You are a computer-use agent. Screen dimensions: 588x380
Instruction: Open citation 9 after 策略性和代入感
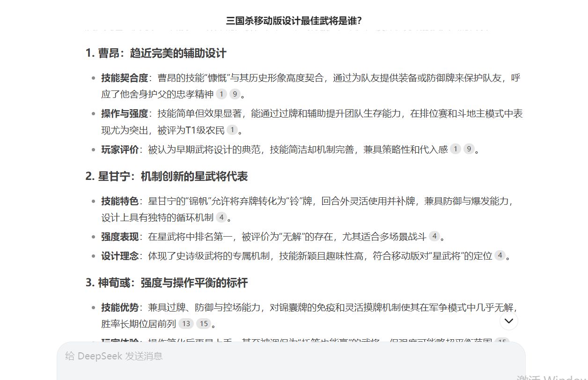(469, 149)
